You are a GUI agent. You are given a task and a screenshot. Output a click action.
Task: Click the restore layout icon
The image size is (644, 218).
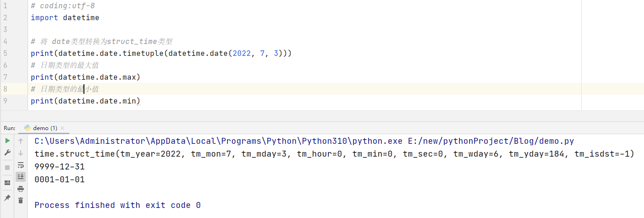(7, 183)
